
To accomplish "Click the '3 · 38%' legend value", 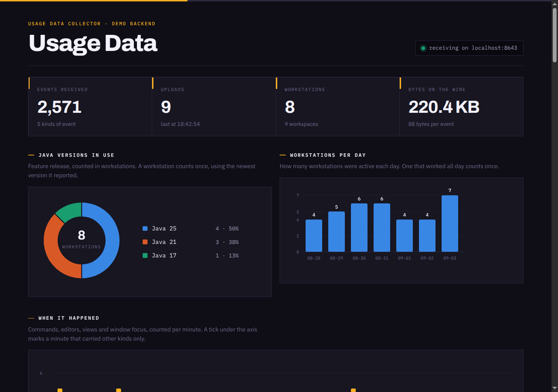I will point(227,242).
